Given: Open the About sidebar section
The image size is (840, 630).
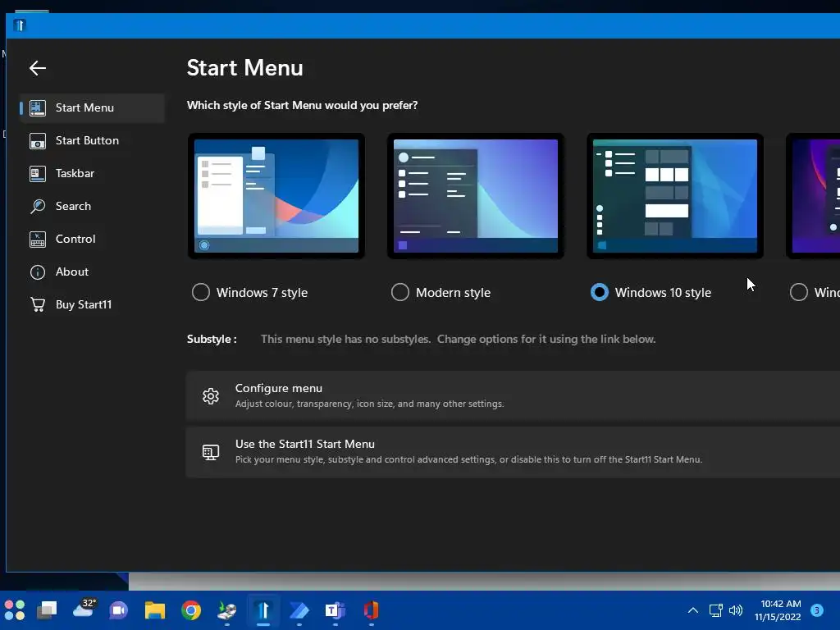Looking at the screenshot, I should coord(92,272).
